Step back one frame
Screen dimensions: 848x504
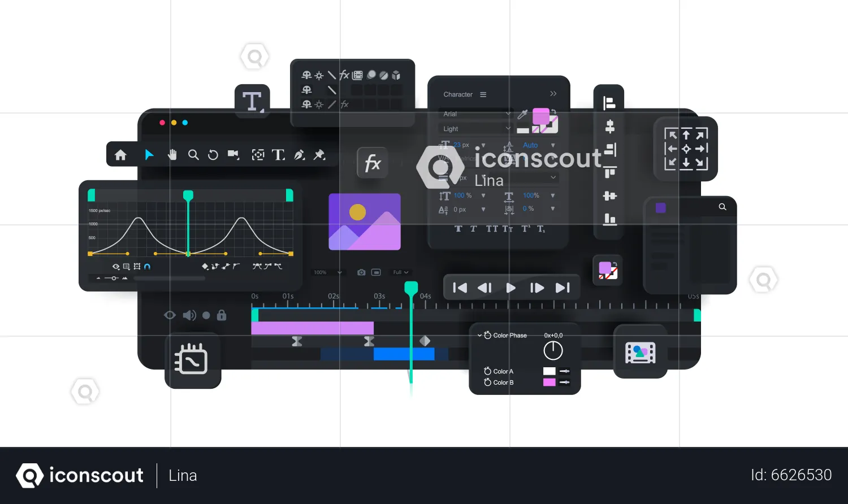pos(484,288)
